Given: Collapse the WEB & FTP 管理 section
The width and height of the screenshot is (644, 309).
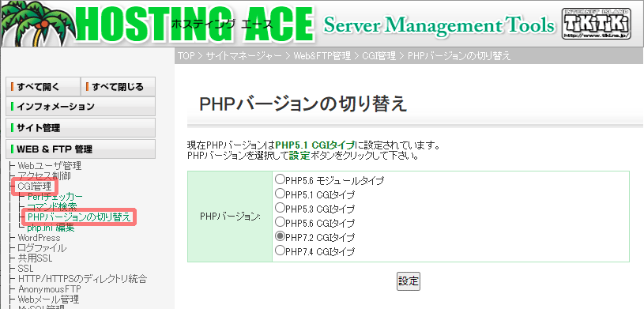Looking at the screenshot, I should [x=81, y=149].
